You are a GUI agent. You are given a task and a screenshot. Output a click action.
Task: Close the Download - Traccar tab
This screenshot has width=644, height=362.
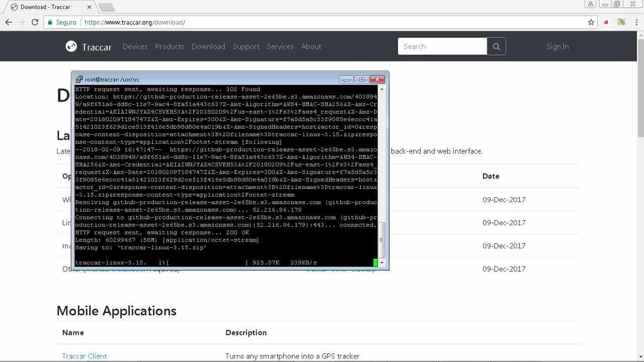[89, 7]
